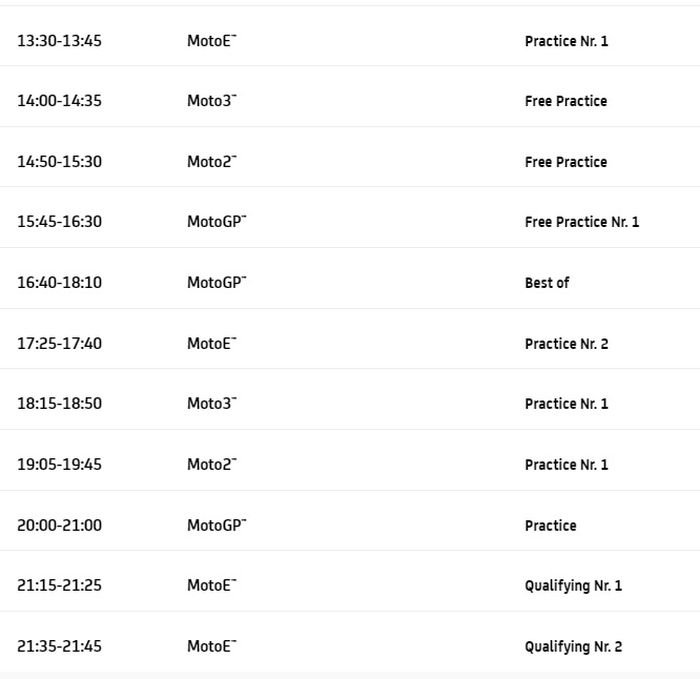The height and width of the screenshot is (679, 700).
Task: Select the MotoGP Best of entry
Action: (x=546, y=283)
